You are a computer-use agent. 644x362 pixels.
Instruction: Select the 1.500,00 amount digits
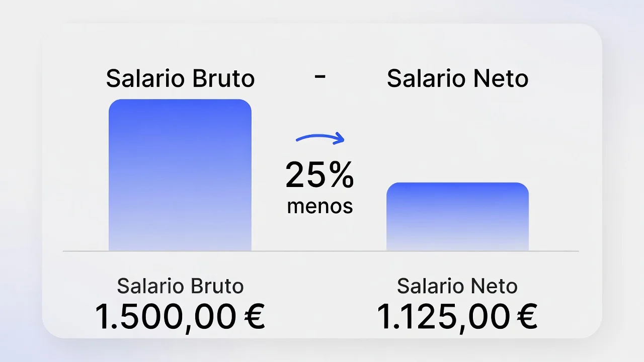(x=166, y=317)
